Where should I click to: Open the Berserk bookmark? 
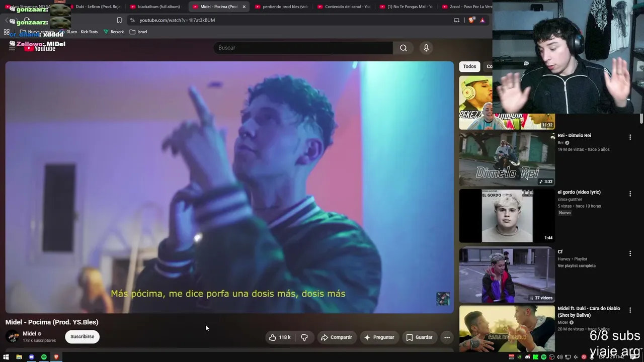click(114, 32)
